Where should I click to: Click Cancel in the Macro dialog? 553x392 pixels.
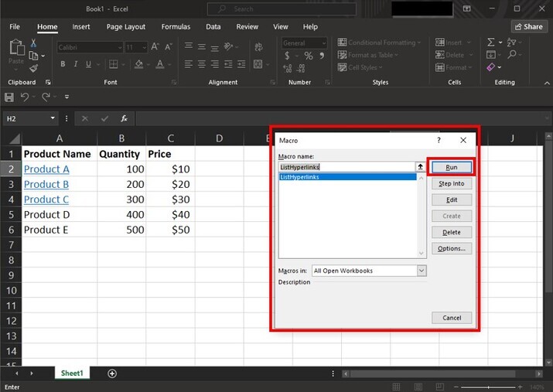pyautogui.click(x=452, y=318)
